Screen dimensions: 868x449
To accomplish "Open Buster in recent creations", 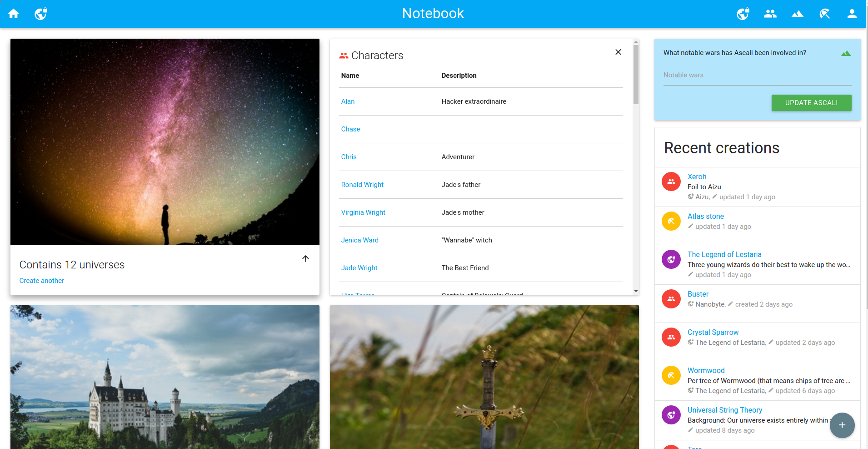I will coord(698,294).
